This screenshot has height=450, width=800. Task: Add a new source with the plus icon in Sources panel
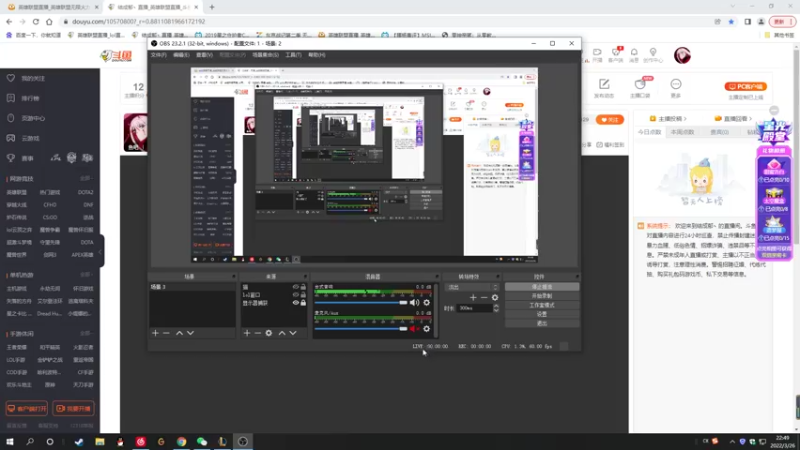pyautogui.click(x=247, y=333)
